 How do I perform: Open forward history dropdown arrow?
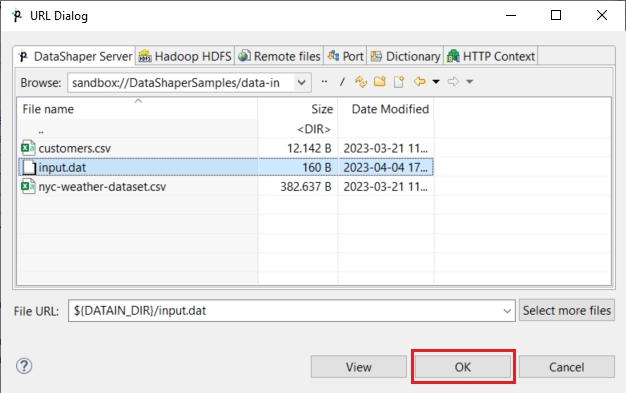point(470,82)
